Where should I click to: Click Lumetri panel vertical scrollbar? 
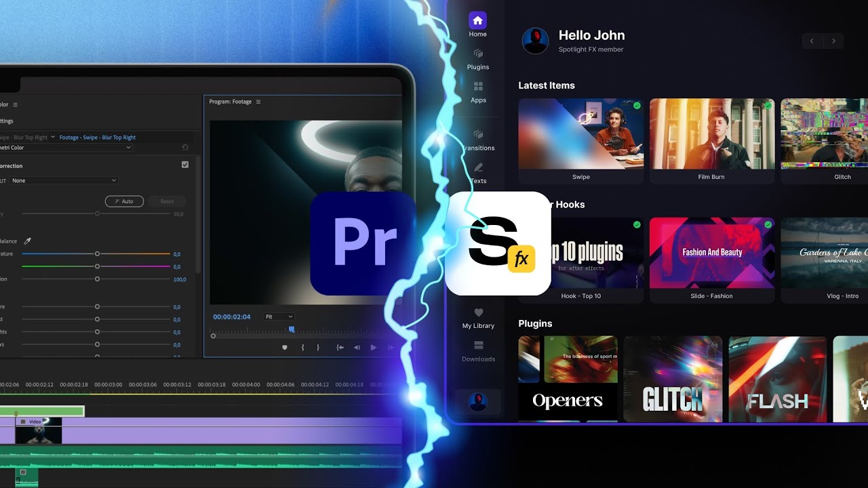click(x=197, y=216)
